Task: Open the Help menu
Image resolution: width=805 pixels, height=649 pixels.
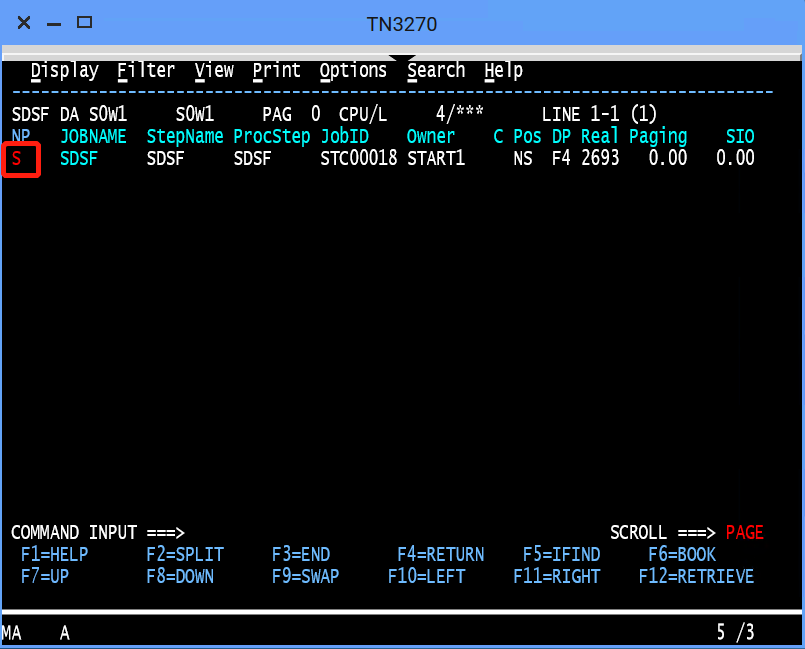Action: tap(503, 71)
